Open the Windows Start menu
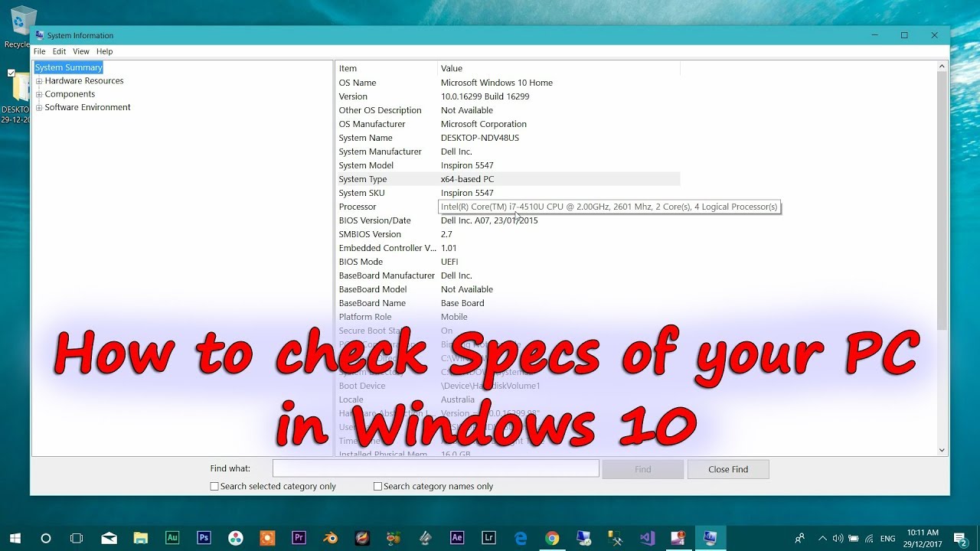980x551 pixels. [x=15, y=538]
